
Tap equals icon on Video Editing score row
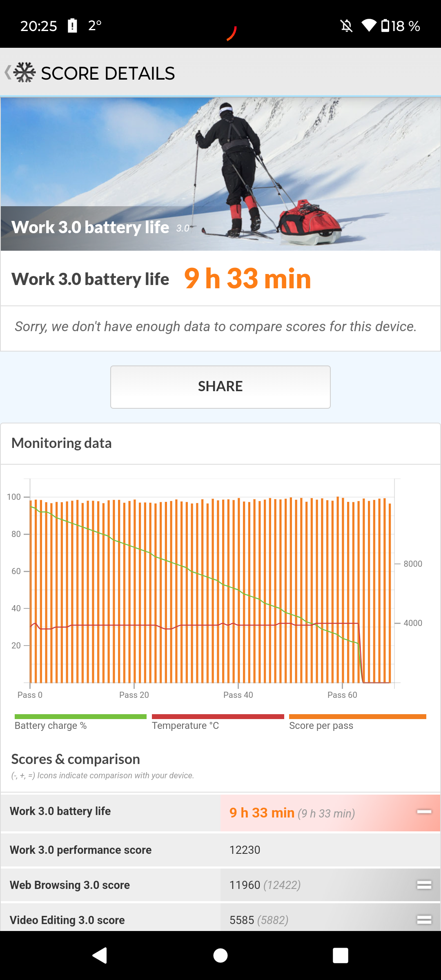click(x=424, y=920)
